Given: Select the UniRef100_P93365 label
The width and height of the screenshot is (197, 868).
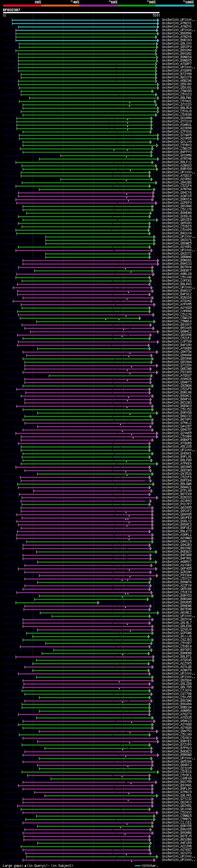Looking at the screenshot, I should pyautogui.click(x=177, y=372).
